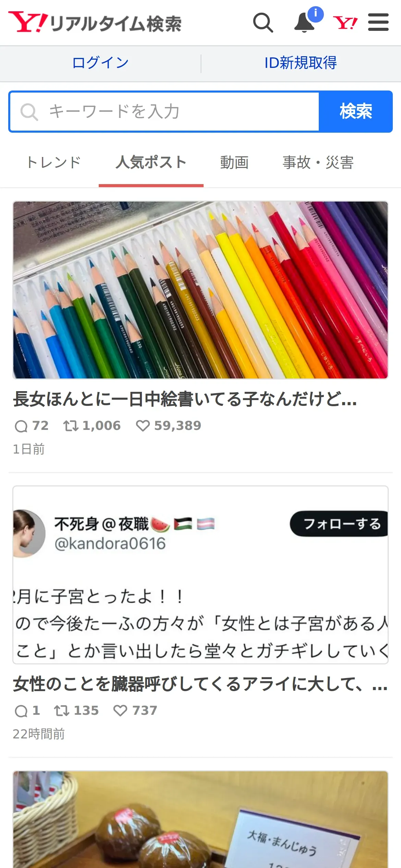401x868 pixels.
Task: Click the heart icon showing 737 likes
Action: (x=120, y=711)
